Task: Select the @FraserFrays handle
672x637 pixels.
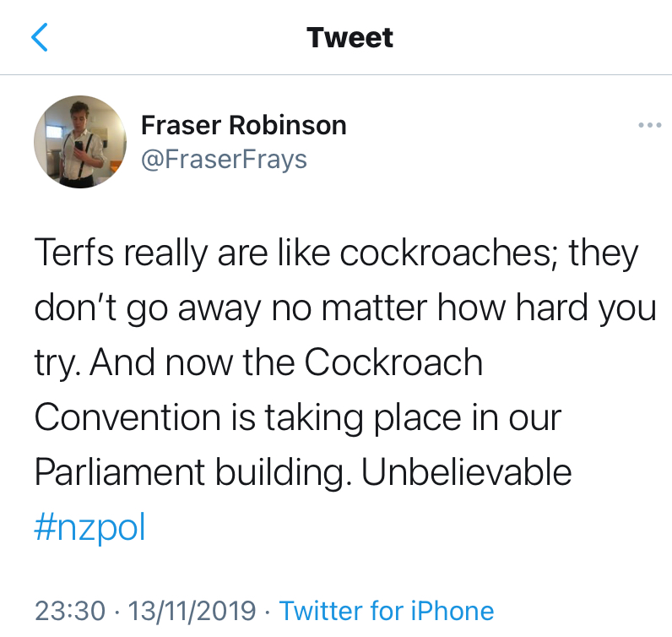Action: (x=224, y=159)
